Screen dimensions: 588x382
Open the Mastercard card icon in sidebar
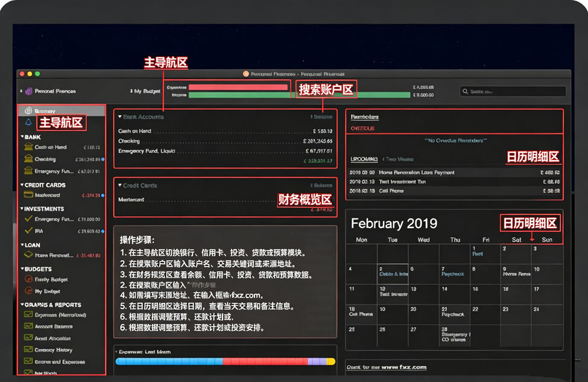tap(28, 195)
